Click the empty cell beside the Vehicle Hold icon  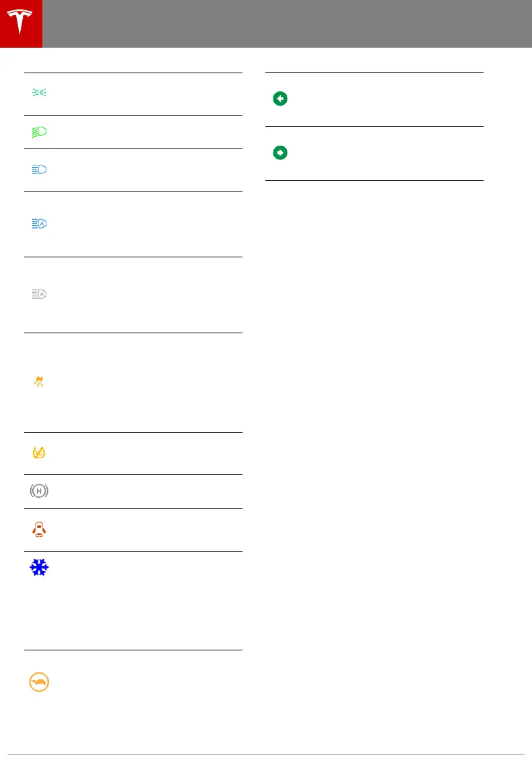coord(148,491)
